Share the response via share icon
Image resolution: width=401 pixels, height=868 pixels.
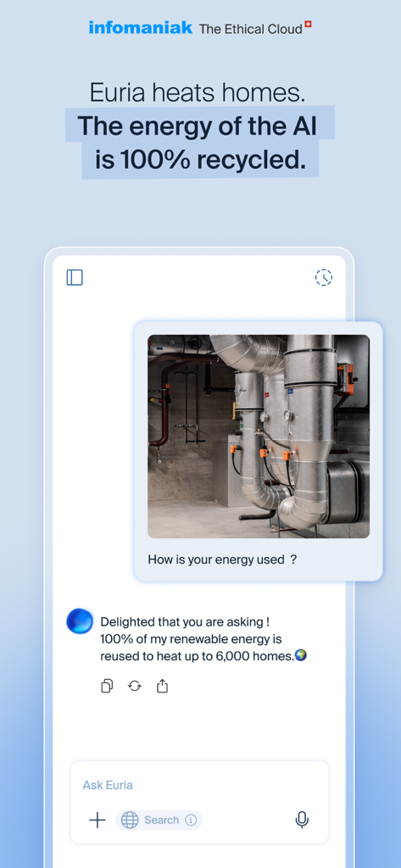tap(162, 687)
